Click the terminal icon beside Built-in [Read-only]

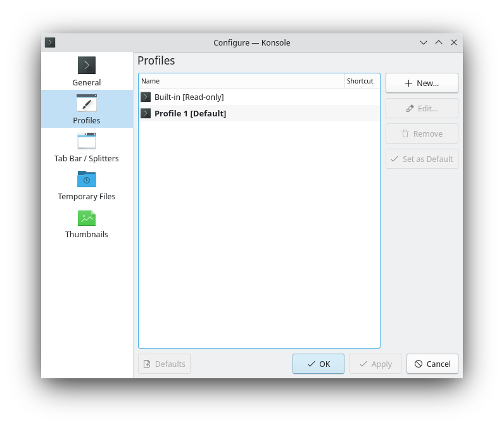[146, 97]
